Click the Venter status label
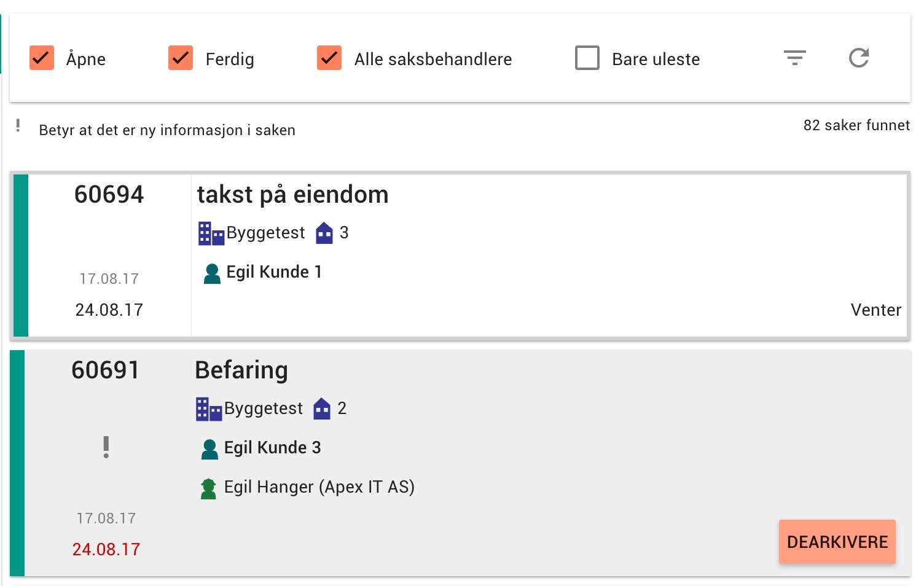This screenshot has width=924, height=586. 876,310
